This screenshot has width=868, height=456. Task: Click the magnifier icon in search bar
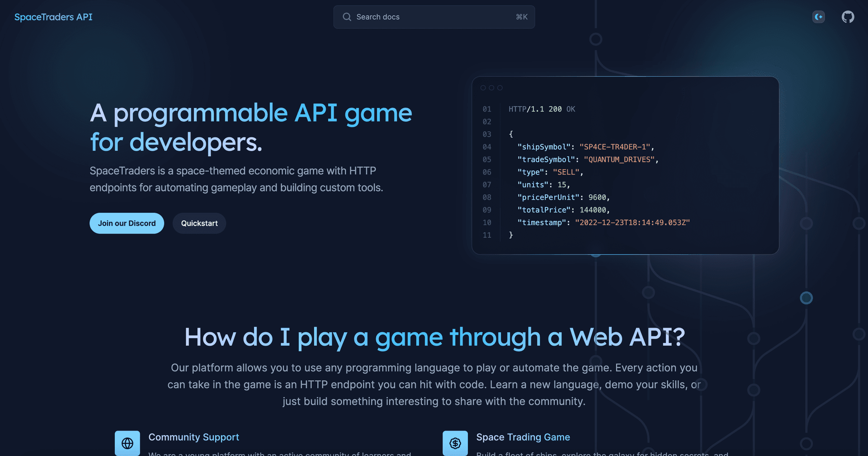347,17
